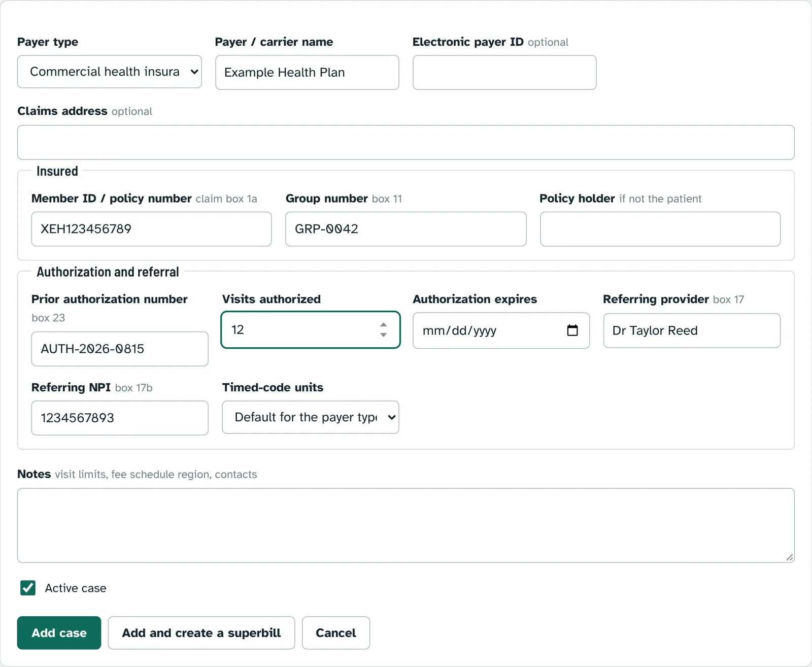Select the Authorization expires date field
This screenshot has width=812, height=667.
(x=501, y=330)
